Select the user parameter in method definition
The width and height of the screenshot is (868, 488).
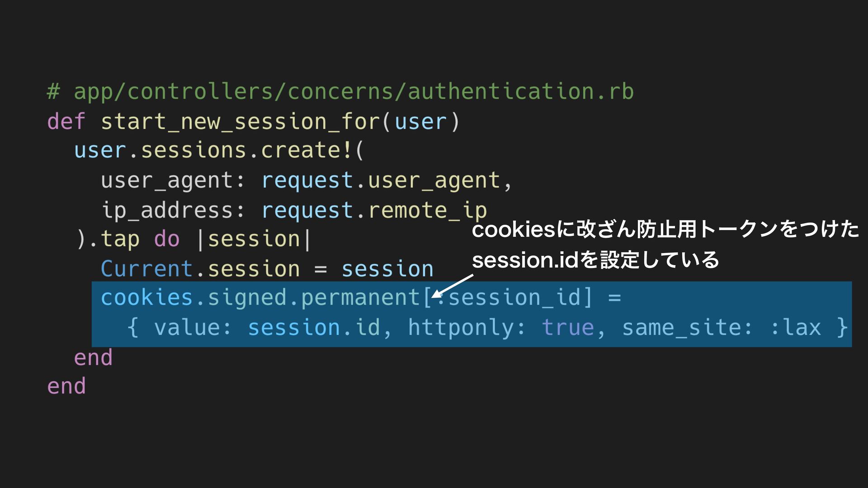click(420, 122)
